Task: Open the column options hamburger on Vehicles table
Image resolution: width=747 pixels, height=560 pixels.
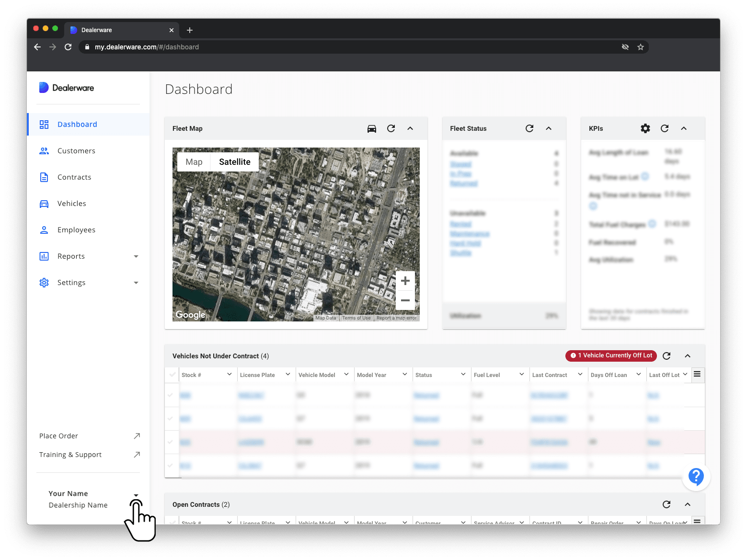Action: tap(697, 374)
